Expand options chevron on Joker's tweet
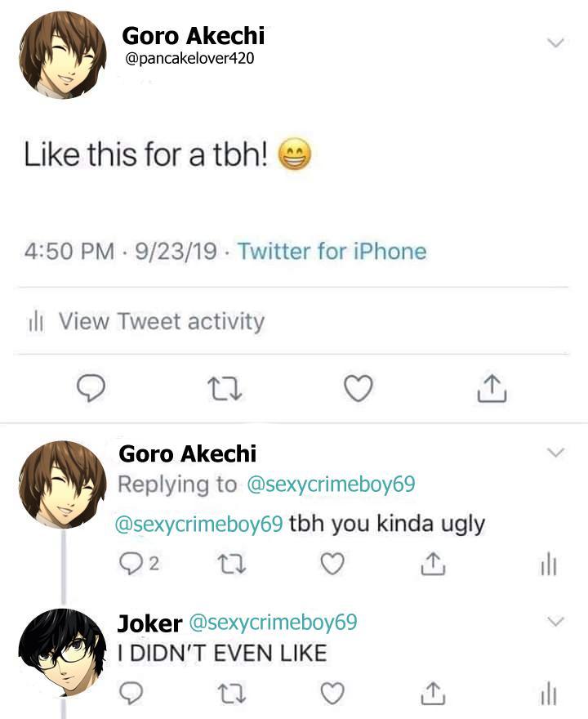 555,622
